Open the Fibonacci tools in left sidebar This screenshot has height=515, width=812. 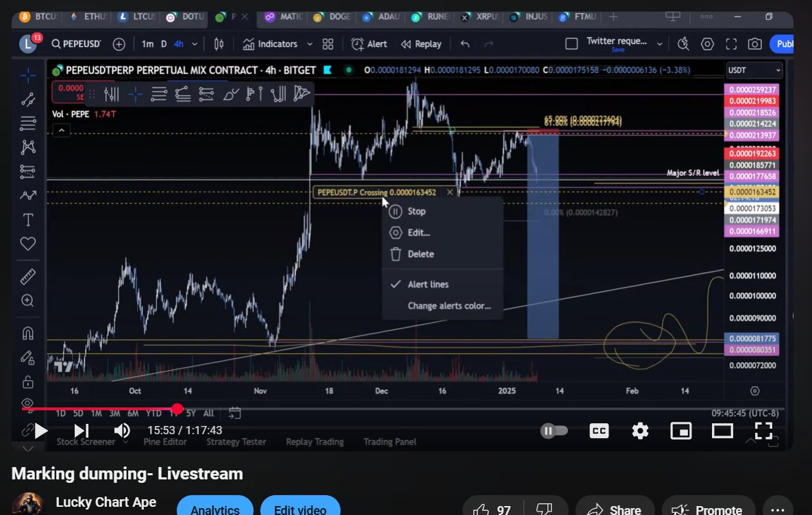point(28,124)
